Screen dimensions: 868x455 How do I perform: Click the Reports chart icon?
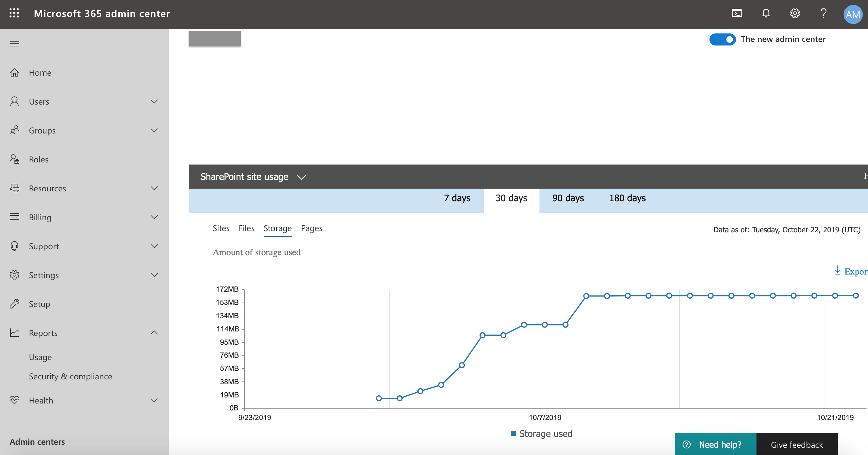pos(14,333)
